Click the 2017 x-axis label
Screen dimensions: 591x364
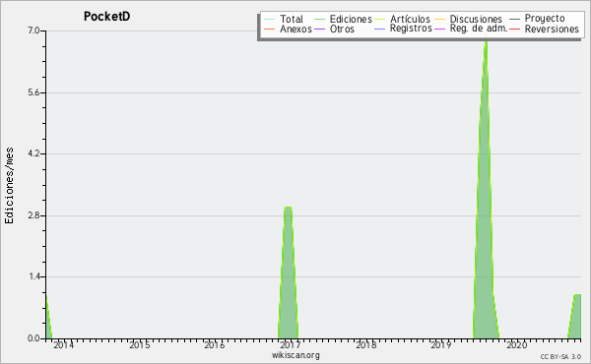pos(291,344)
